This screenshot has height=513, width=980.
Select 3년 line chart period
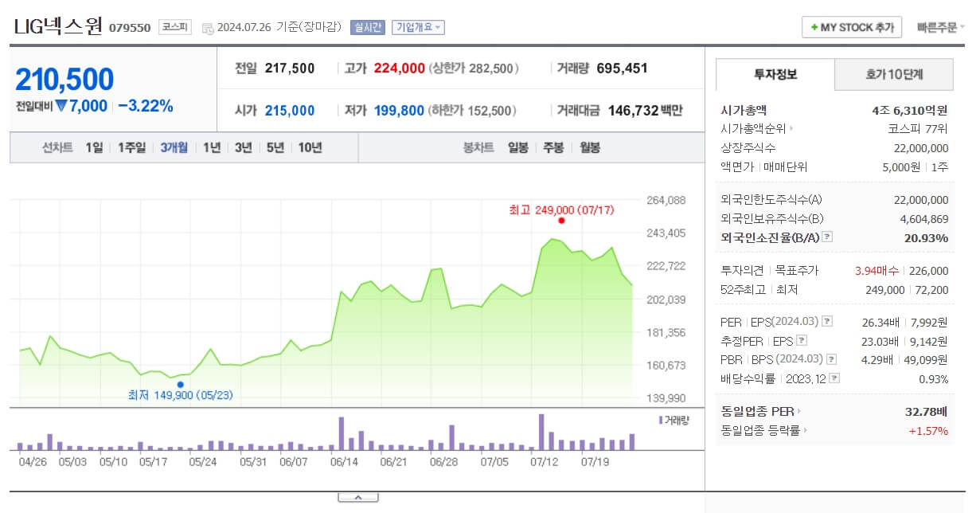pyautogui.click(x=243, y=147)
